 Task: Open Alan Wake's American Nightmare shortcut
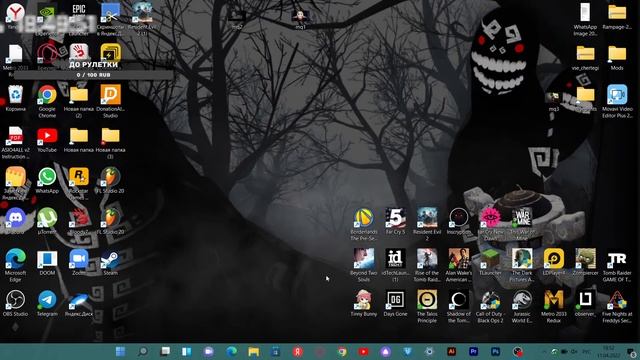[x=459, y=259]
